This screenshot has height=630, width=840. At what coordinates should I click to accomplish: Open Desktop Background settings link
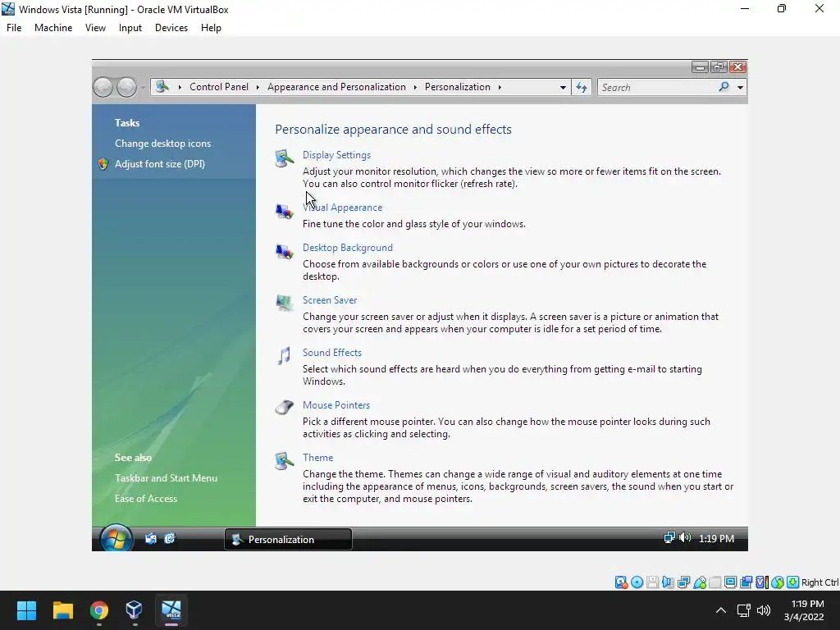tap(348, 248)
